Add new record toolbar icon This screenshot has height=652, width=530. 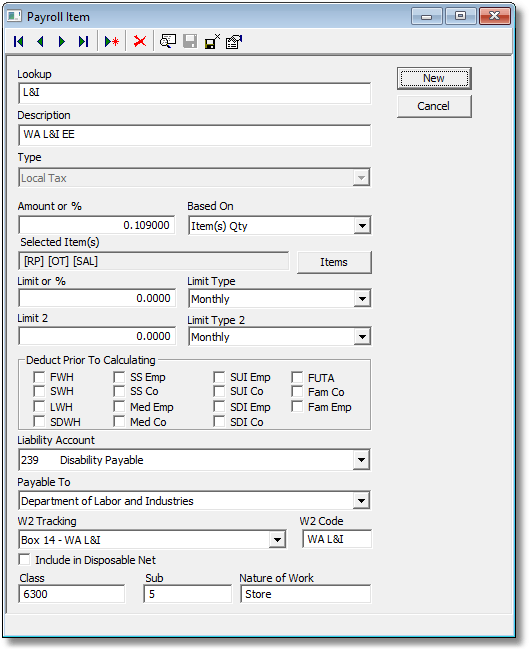(x=112, y=42)
